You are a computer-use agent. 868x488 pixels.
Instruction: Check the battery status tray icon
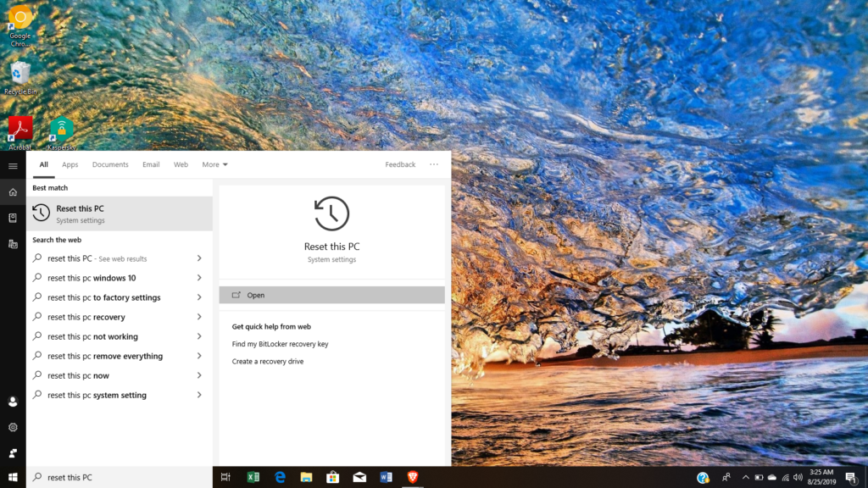[759, 478]
